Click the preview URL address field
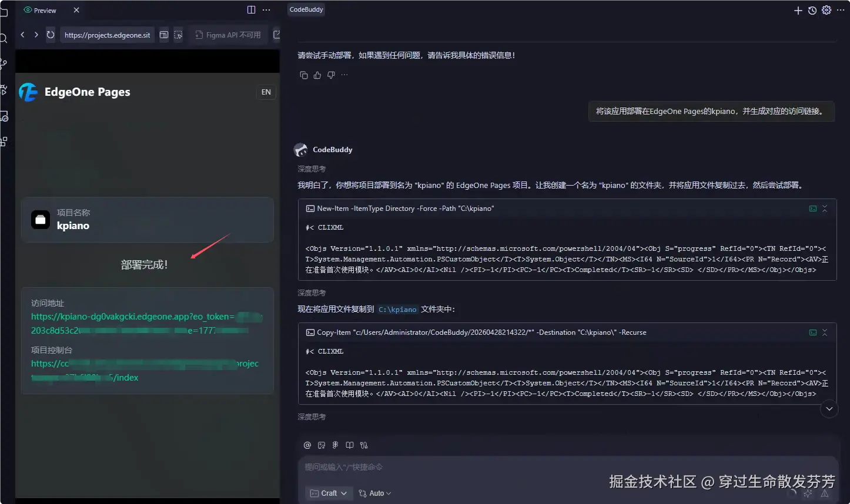Viewport: 850px width, 504px height. pyautogui.click(x=107, y=35)
